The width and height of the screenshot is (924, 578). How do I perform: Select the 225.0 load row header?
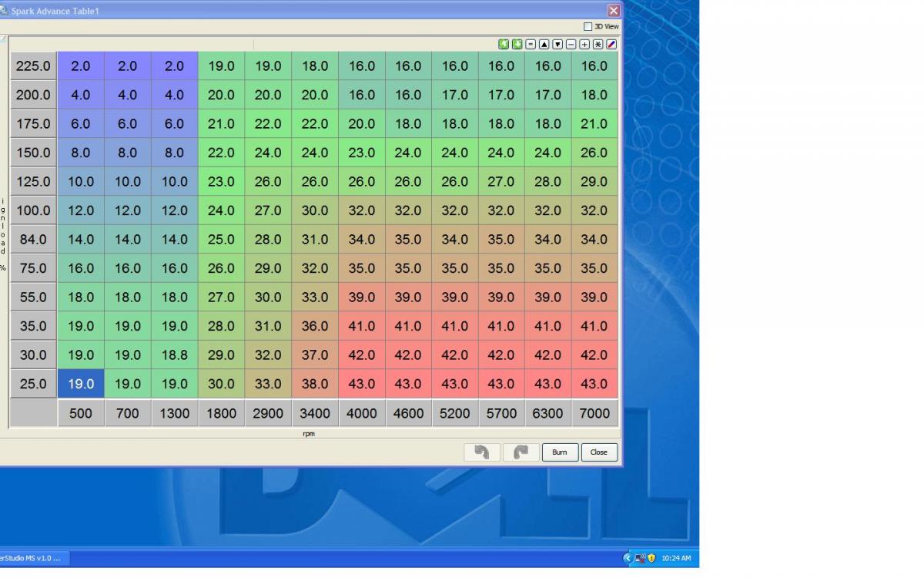[x=33, y=66]
